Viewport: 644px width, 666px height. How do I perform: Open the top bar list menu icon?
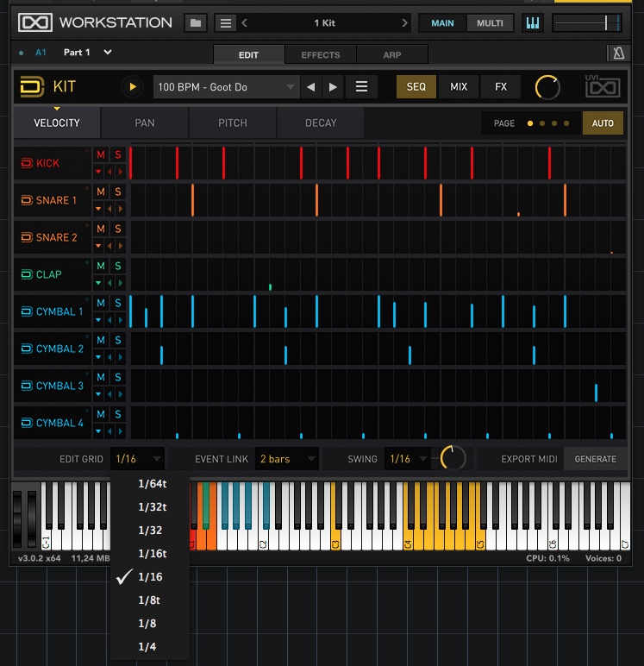click(x=224, y=23)
